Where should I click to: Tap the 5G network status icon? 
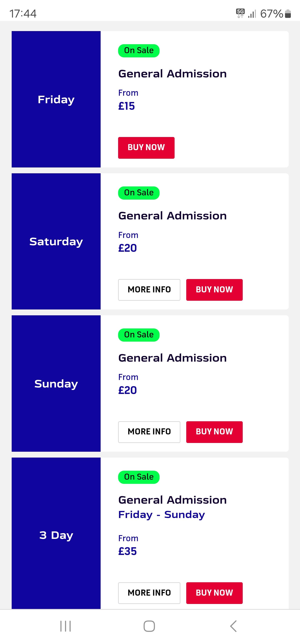[x=240, y=13]
